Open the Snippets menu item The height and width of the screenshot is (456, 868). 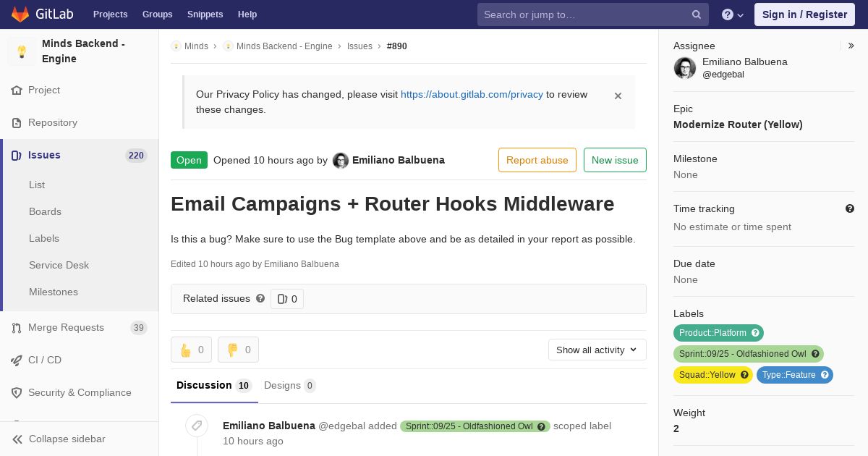coord(205,14)
